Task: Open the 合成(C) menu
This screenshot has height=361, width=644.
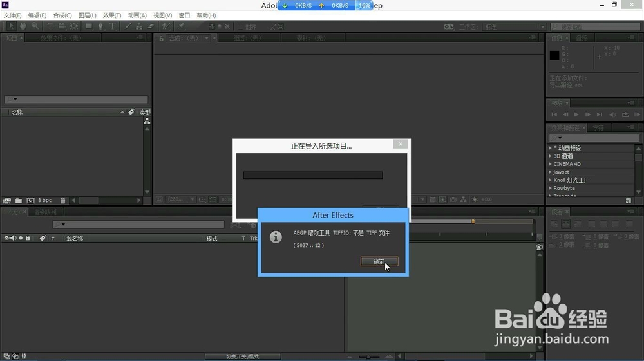Action: [x=62, y=15]
